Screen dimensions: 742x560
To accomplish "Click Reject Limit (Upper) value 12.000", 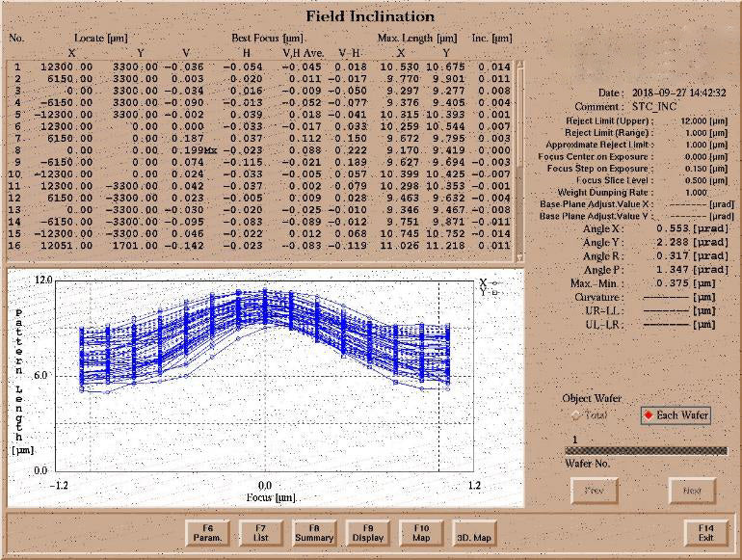I will coord(694,121).
